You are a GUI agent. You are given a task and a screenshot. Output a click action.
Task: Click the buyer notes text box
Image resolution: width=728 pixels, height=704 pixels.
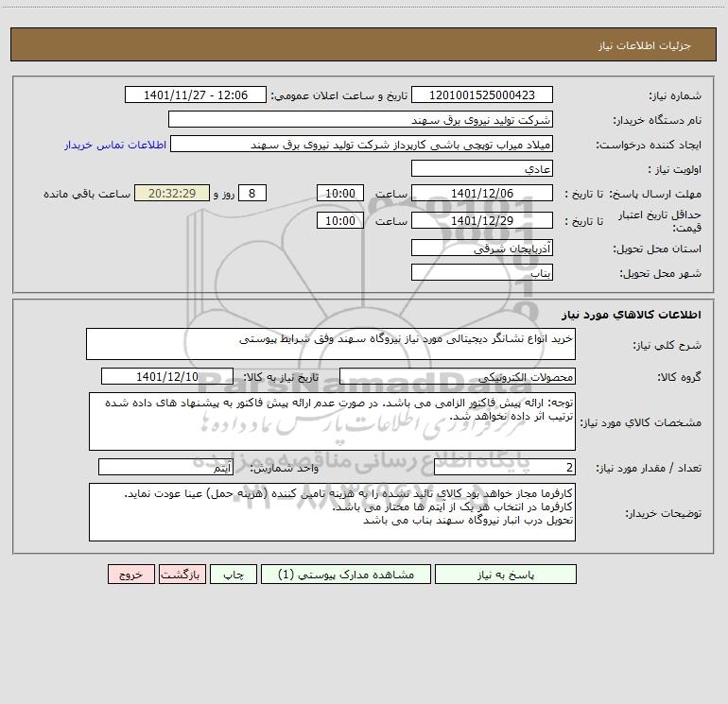(x=332, y=512)
